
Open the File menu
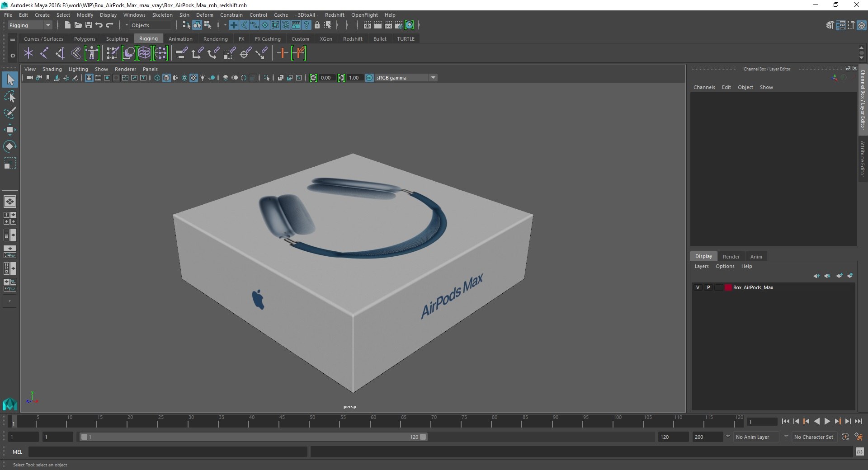pos(8,15)
